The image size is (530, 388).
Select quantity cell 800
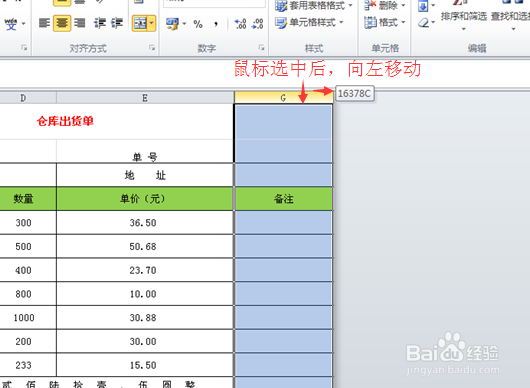click(x=28, y=294)
